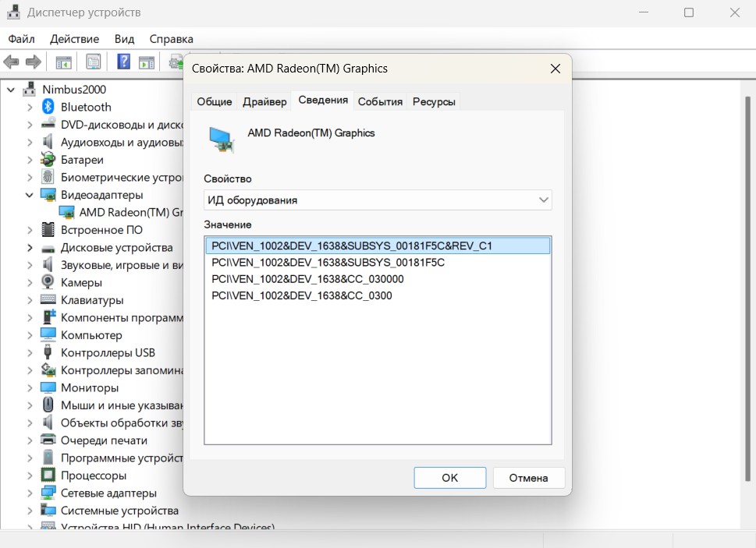756x548 pixels.
Task: Click the Клавиатуры keyboard icon
Action: [48, 299]
